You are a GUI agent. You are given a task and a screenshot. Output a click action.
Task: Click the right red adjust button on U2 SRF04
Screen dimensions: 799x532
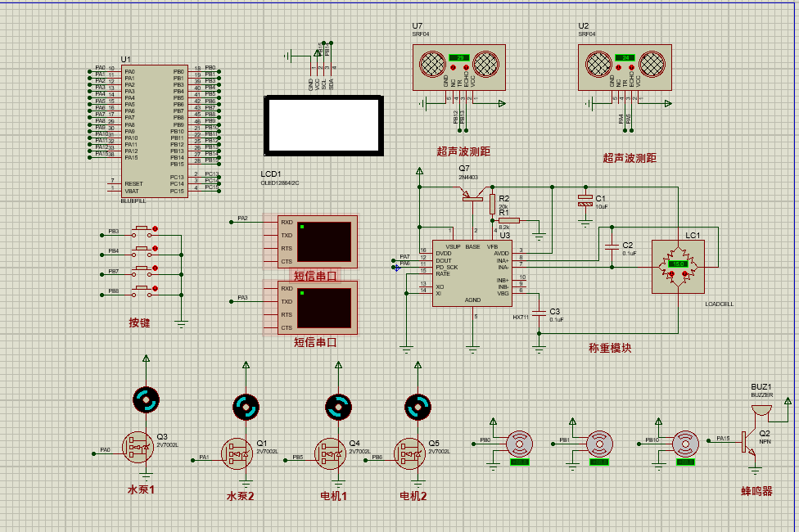coord(631,67)
